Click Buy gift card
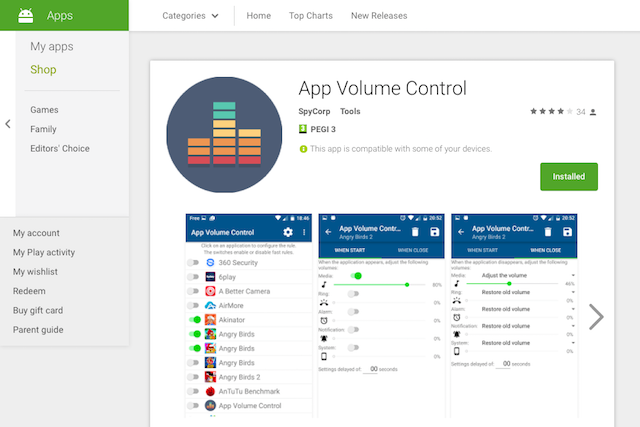Image resolution: width=640 pixels, height=427 pixels. pos(38,310)
